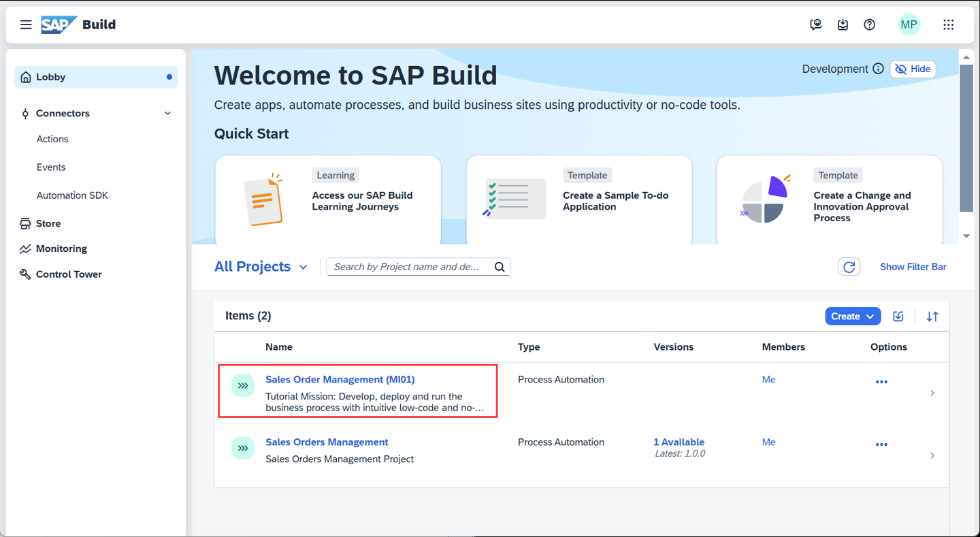Open the Create a Sample To-do Application card

[579, 200]
